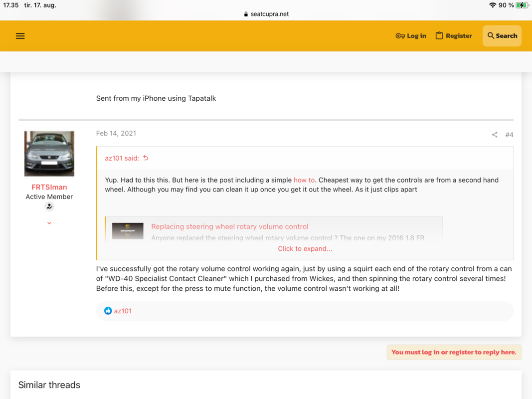This screenshot has height=399, width=532.
Task: Click the share icon on post #4
Action: click(495, 135)
